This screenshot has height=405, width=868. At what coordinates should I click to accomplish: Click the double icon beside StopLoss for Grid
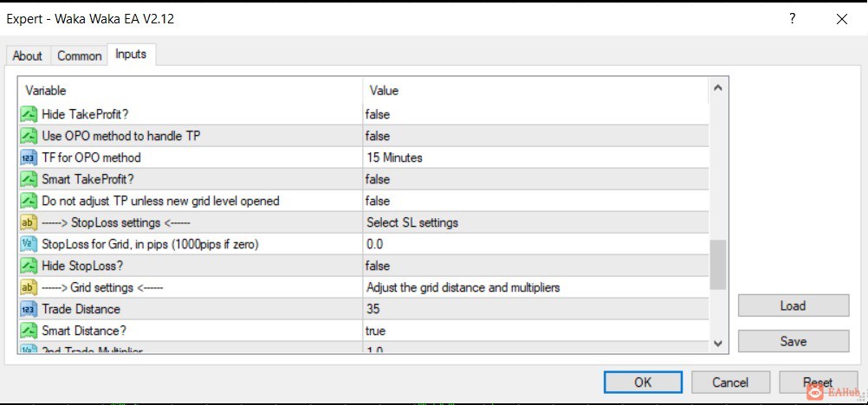pyautogui.click(x=29, y=244)
